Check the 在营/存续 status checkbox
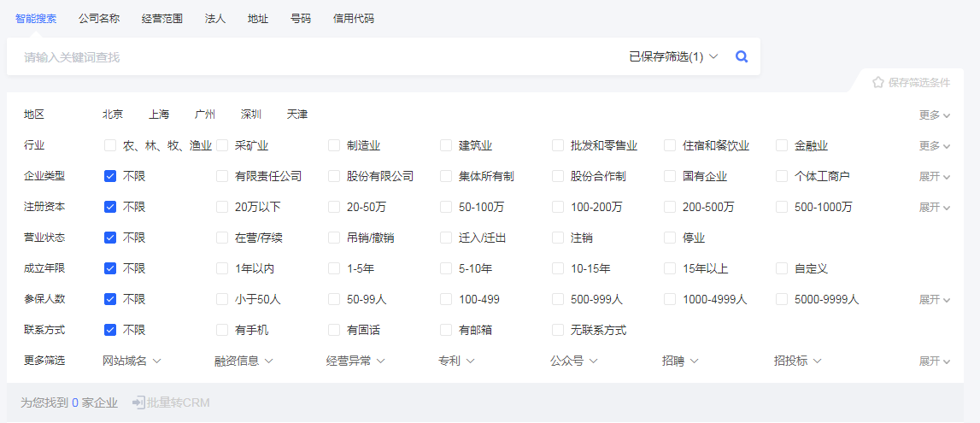The height and width of the screenshot is (423, 980). [x=222, y=238]
